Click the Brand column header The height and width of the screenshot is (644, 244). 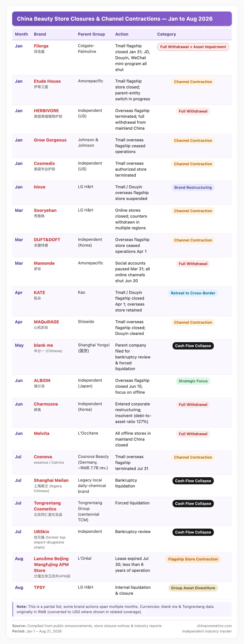40,34
